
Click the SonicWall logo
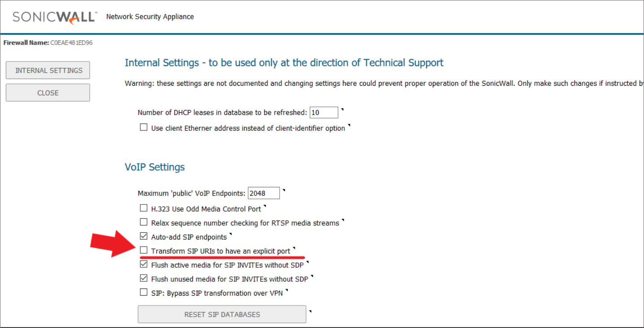(54, 17)
